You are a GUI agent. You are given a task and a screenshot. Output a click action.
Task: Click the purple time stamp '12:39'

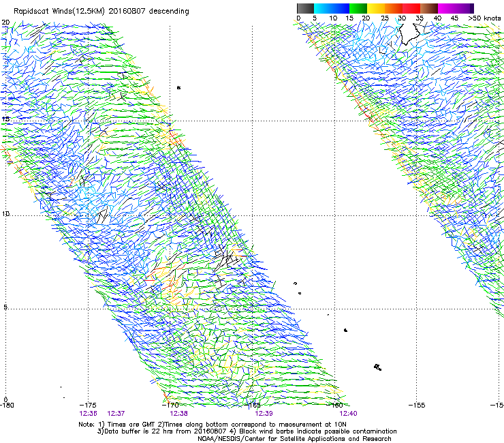pos(264,414)
